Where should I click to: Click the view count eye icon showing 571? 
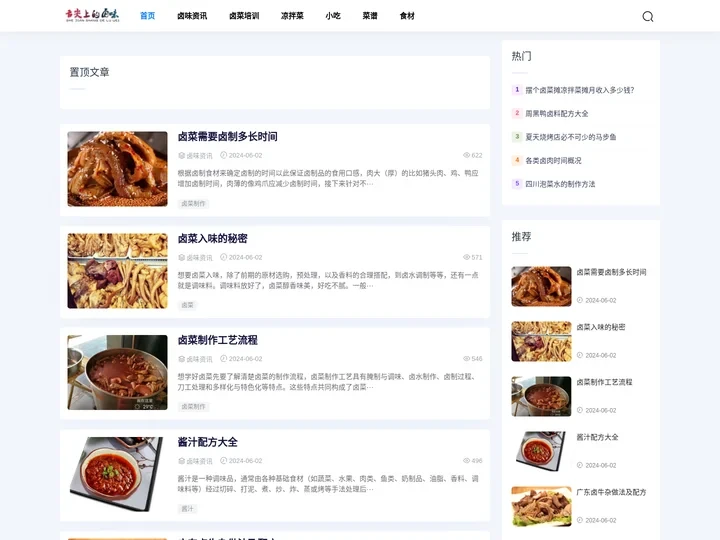click(467, 257)
